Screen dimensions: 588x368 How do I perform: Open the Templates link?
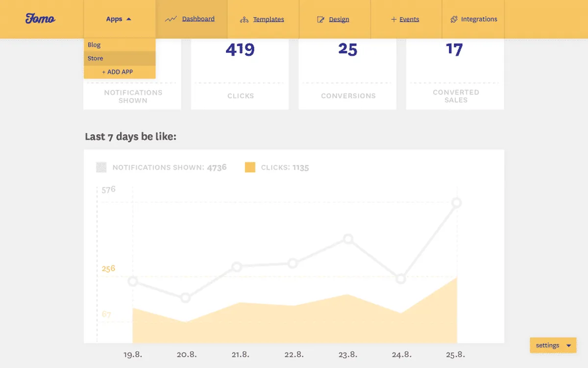tap(269, 19)
